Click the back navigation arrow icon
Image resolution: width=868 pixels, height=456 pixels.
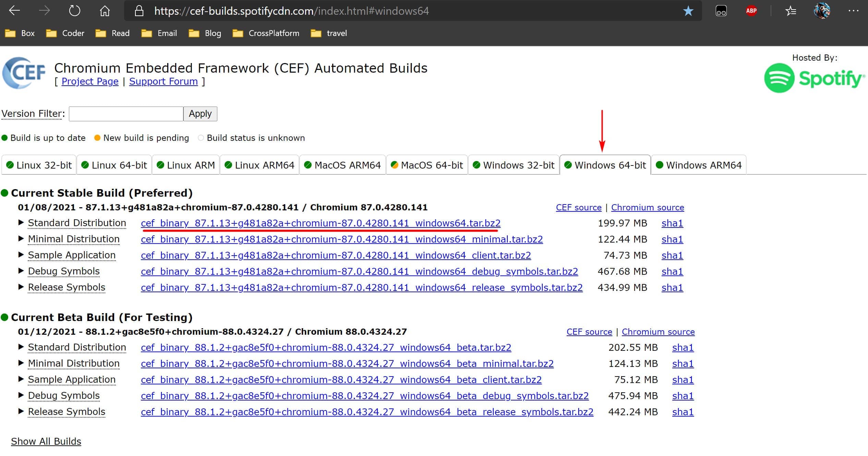[x=15, y=11]
